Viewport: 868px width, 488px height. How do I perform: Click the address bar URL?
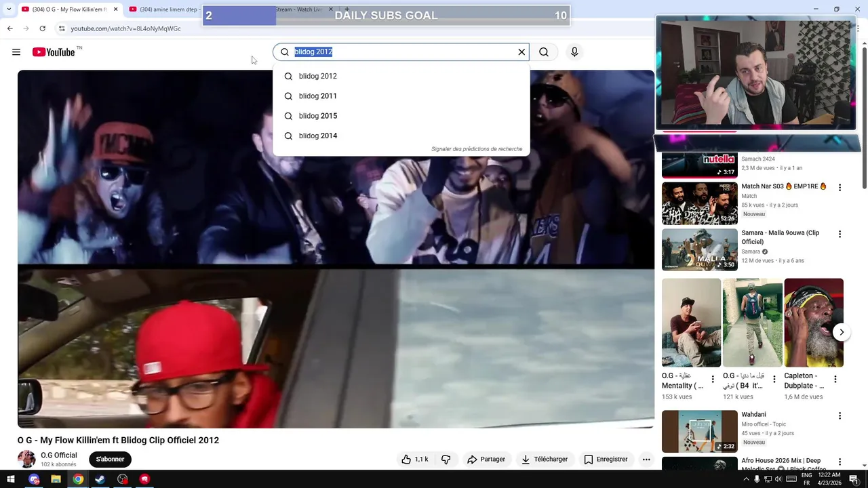(x=125, y=28)
